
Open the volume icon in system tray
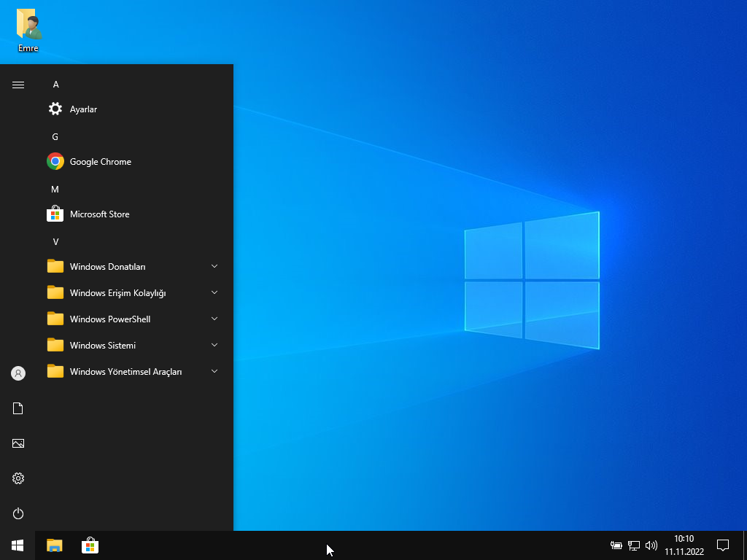click(x=651, y=545)
